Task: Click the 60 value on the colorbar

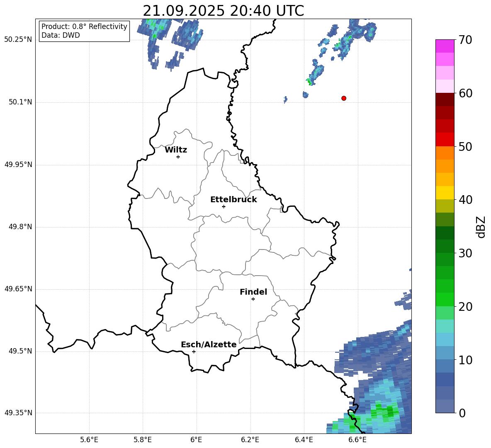Action: 465,93
